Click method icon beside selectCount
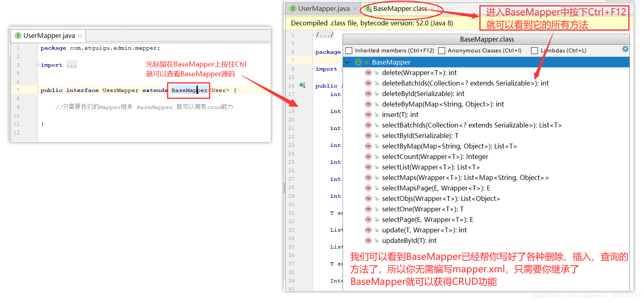Screen dimensions: 644x303 pyautogui.click(x=368, y=157)
